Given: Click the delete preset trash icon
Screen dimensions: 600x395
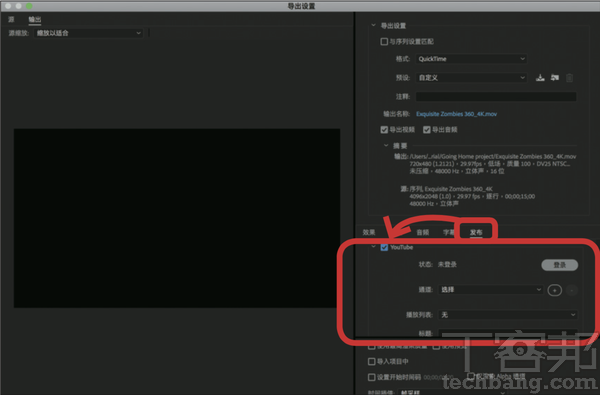Looking at the screenshot, I should tap(569, 78).
